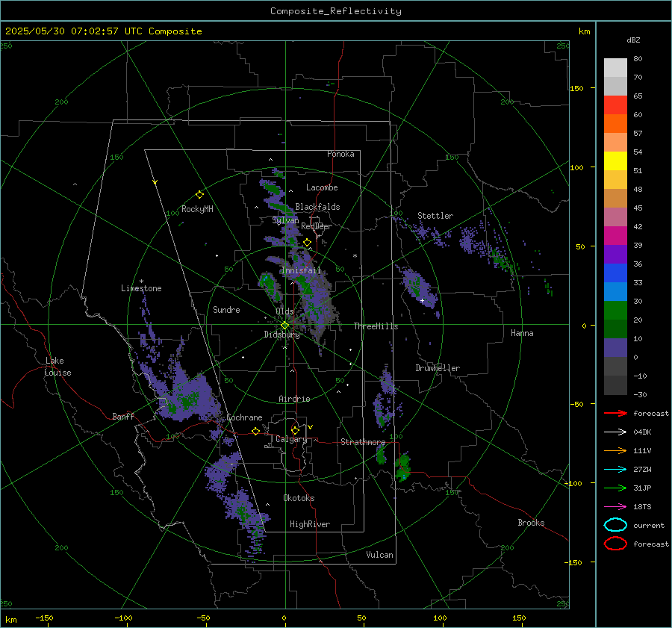
Task: Click the dark orange 60 dBZ swatch
Action: (x=615, y=123)
